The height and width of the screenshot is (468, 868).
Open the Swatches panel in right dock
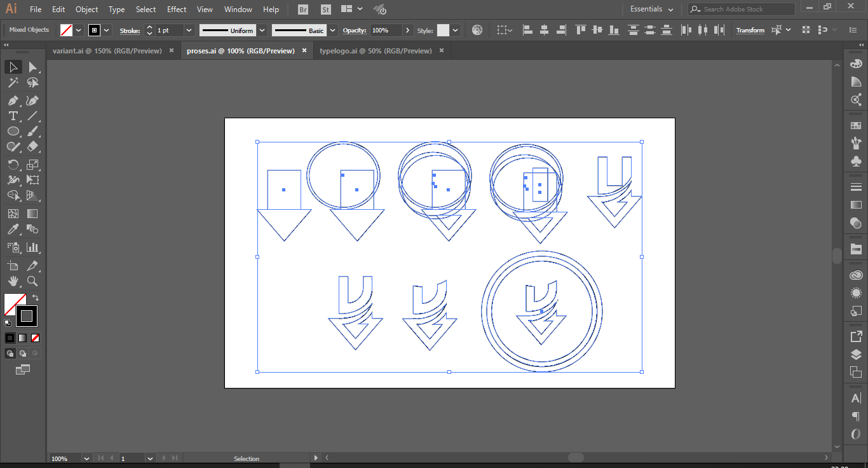click(x=856, y=125)
